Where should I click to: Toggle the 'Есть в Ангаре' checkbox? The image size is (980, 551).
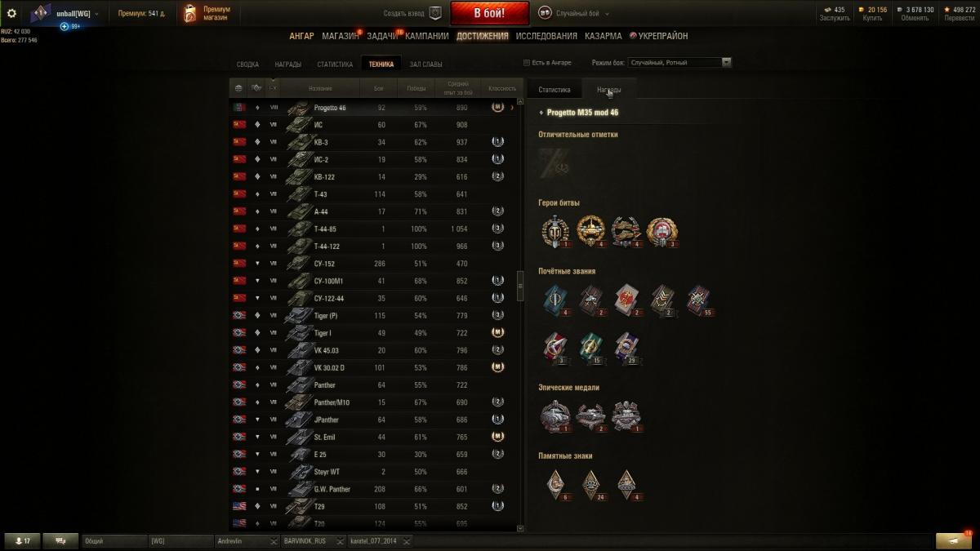[x=527, y=62]
